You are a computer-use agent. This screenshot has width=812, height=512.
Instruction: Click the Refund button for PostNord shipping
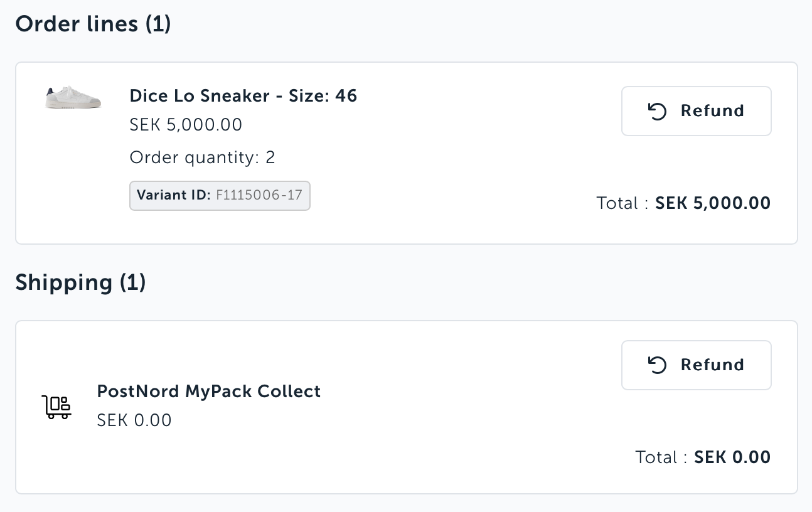pyautogui.click(x=696, y=365)
